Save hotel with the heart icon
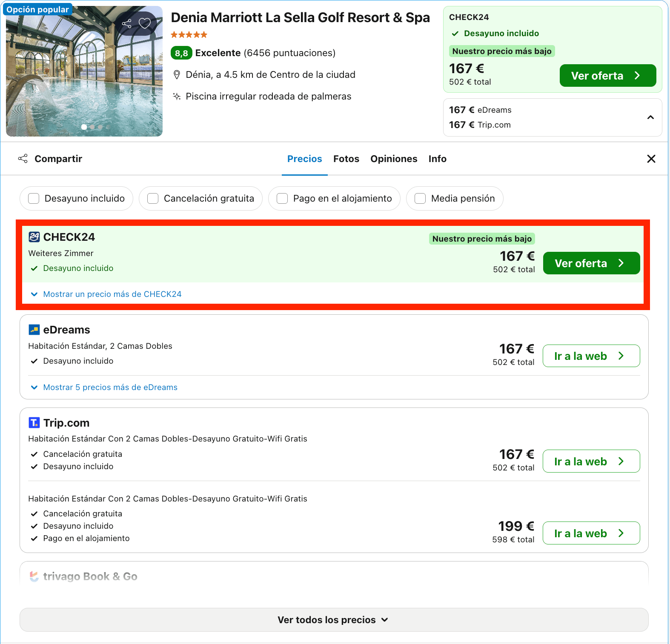The width and height of the screenshot is (670, 644). 145,23
